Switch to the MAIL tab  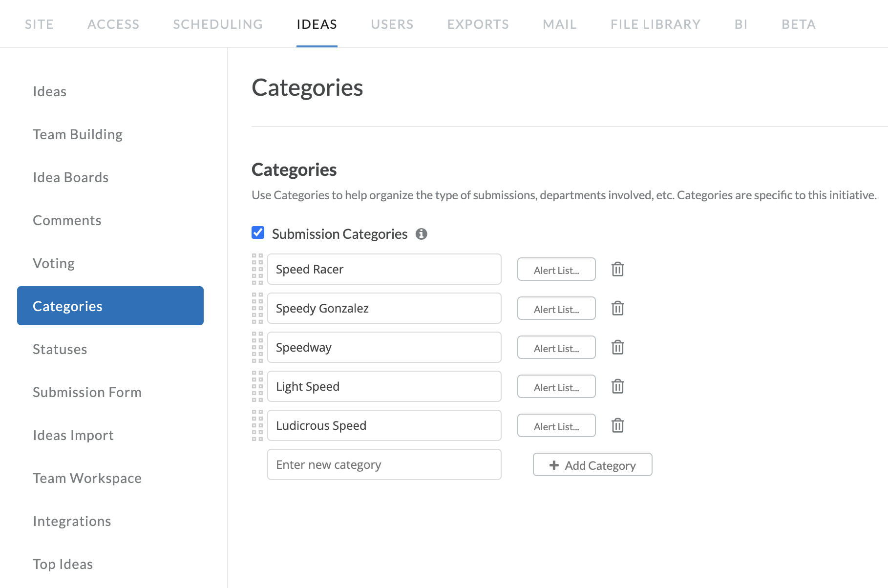pos(560,24)
